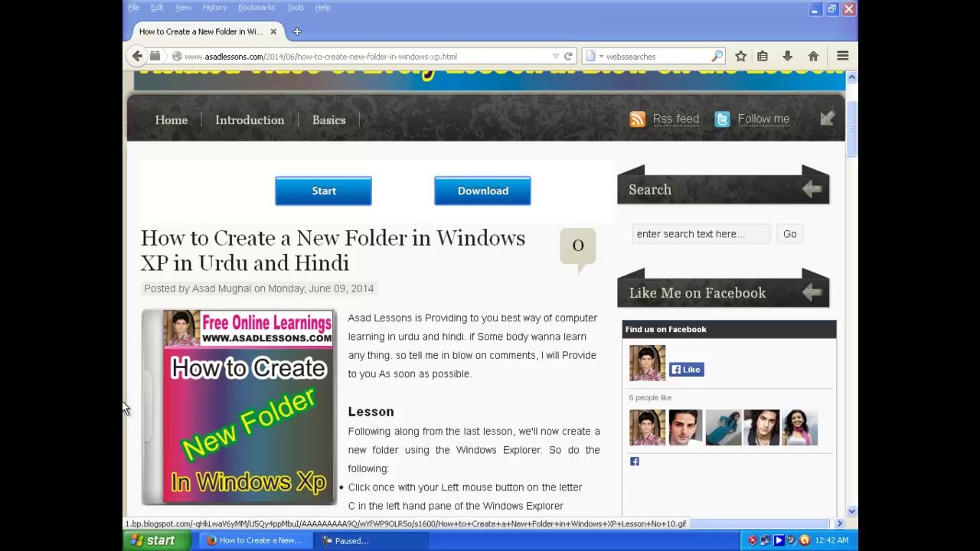
Task: Open the Help menu
Action: [322, 7]
